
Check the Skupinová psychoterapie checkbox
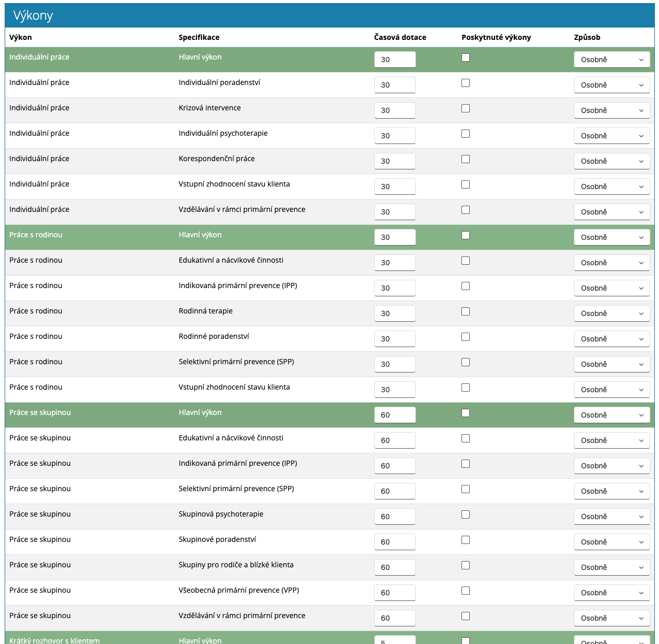(x=466, y=514)
